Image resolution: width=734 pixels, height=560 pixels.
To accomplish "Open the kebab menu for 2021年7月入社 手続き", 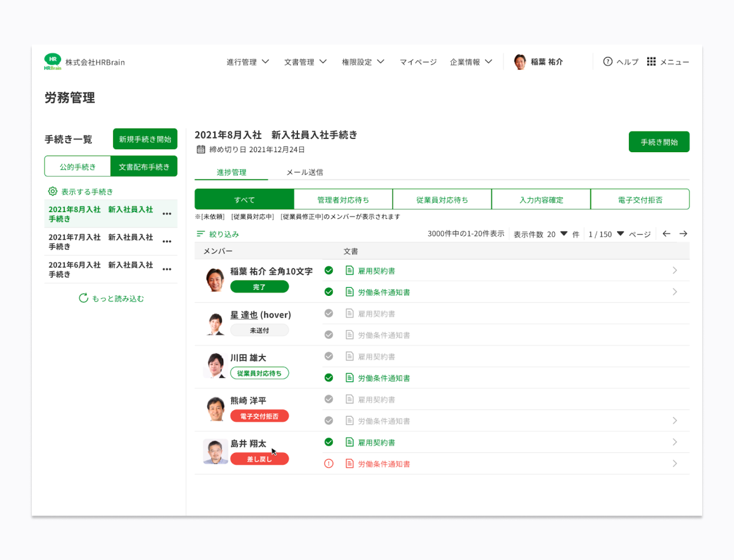I will coord(166,241).
